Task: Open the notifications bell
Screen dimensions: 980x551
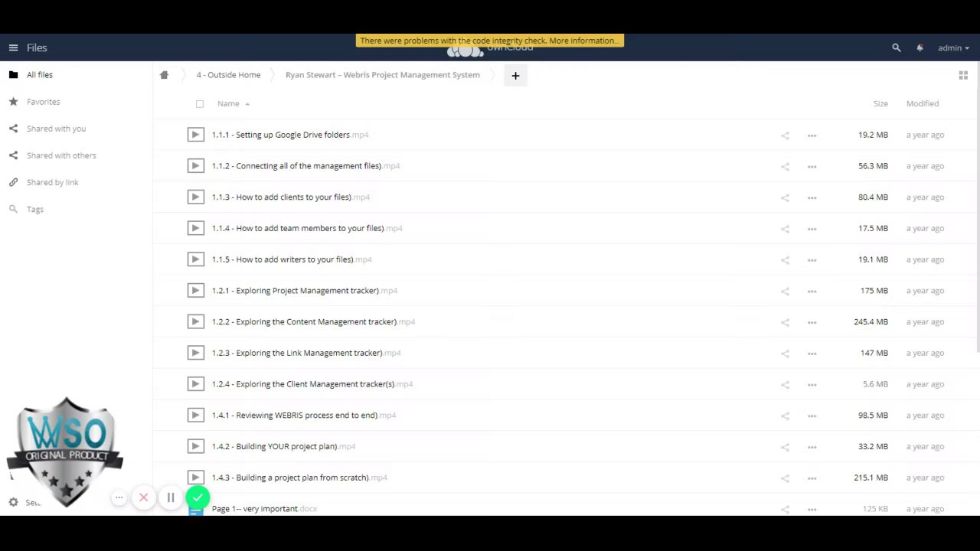Action: click(920, 47)
